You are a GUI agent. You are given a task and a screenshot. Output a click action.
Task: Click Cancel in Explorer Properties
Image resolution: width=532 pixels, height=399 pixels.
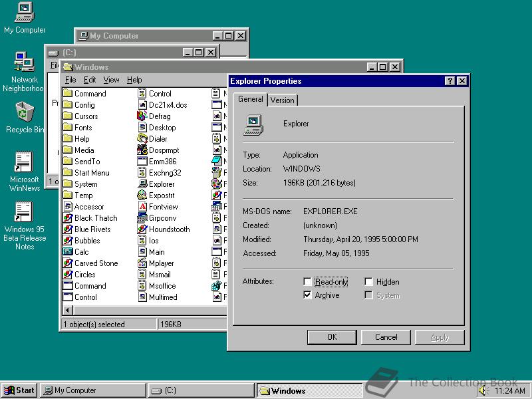coord(386,337)
